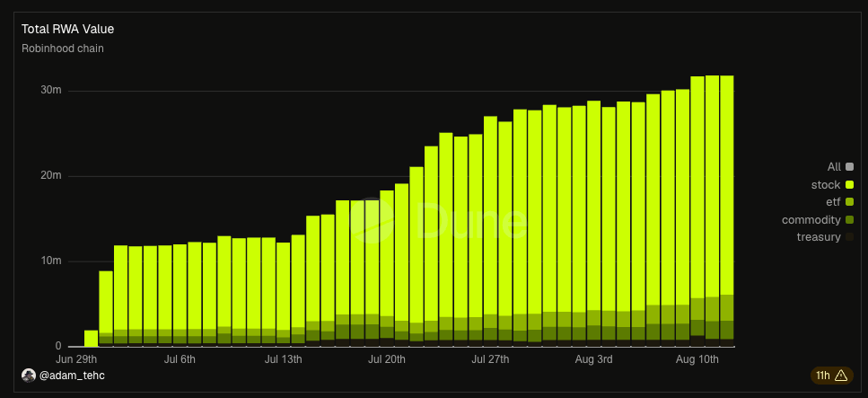
Task: Click the Jul 27th x-axis label
Action: coord(490,359)
